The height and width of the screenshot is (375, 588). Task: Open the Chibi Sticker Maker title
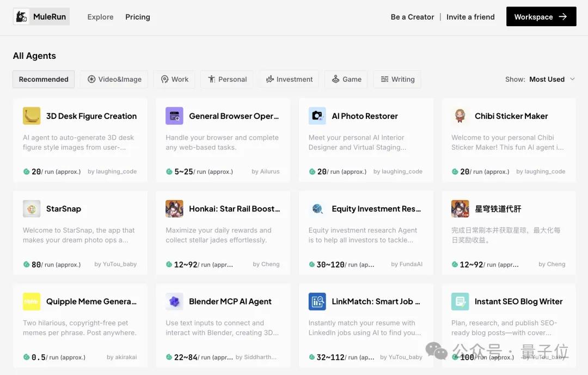(x=511, y=116)
